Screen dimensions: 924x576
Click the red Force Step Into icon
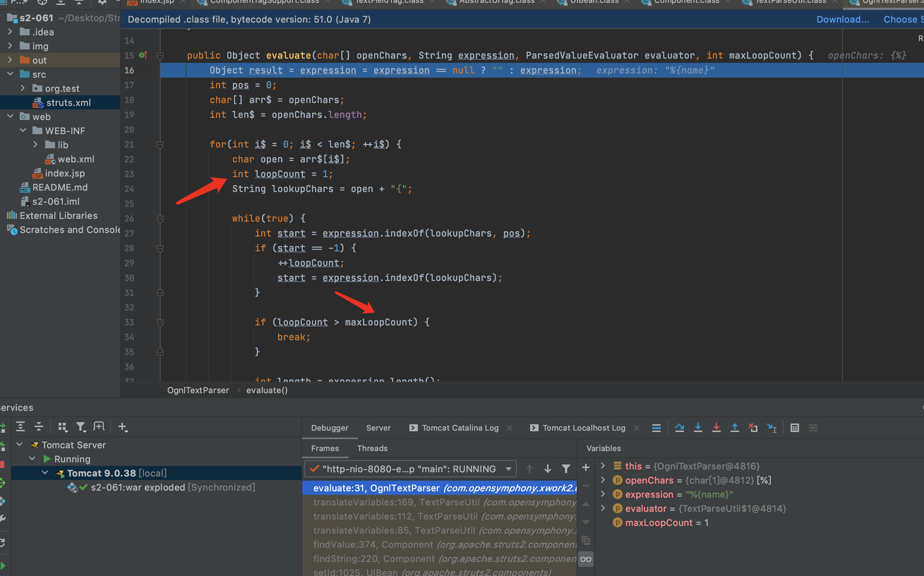tap(716, 428)
